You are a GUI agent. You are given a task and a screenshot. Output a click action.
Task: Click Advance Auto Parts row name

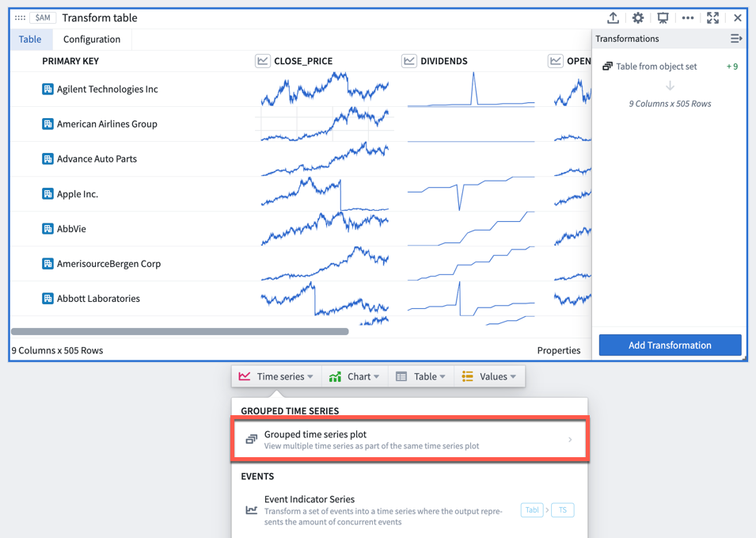97,158
